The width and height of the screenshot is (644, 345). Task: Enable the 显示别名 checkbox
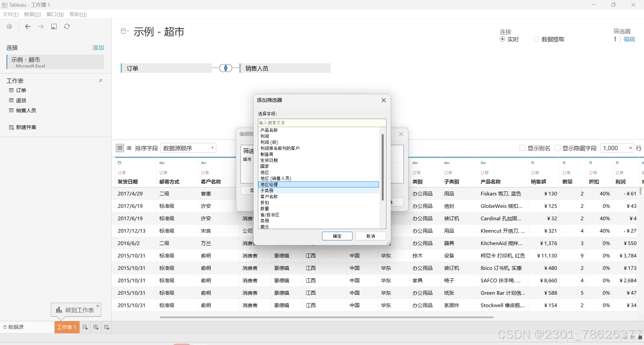pyautogui.click(x=523, y=148)
